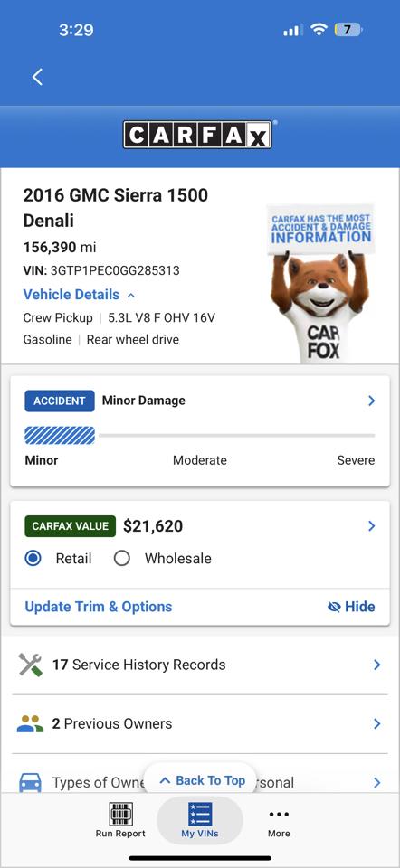Hide the CARFAX value section

(x=351, y=607)
